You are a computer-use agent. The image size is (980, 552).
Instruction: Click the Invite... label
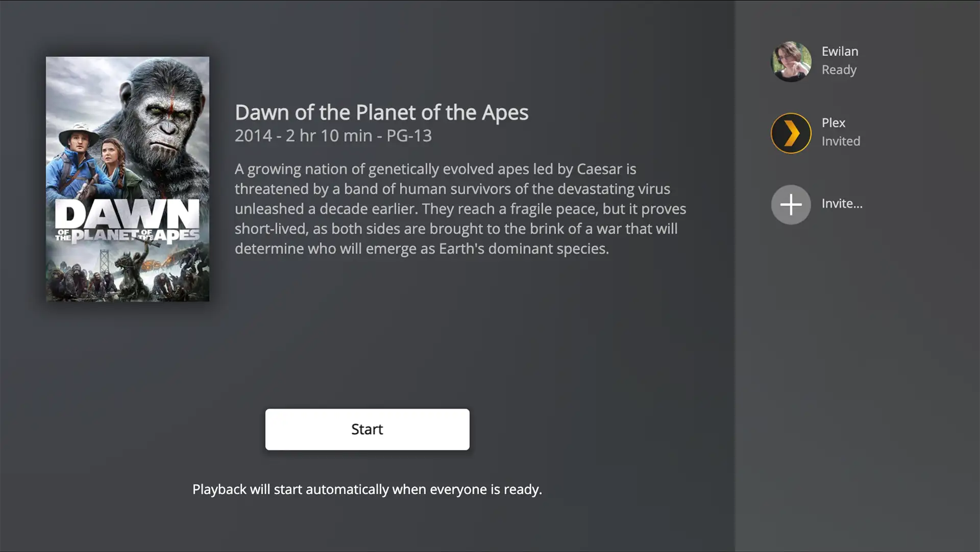click(x=842, y=204)
